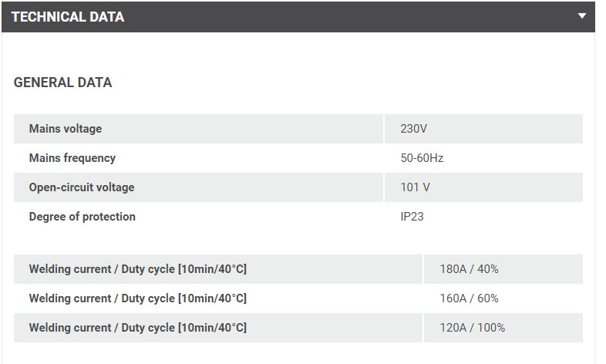Click the 230V value cell
The width and height of the screenshot is (606, 364).
tap(414, 129)
